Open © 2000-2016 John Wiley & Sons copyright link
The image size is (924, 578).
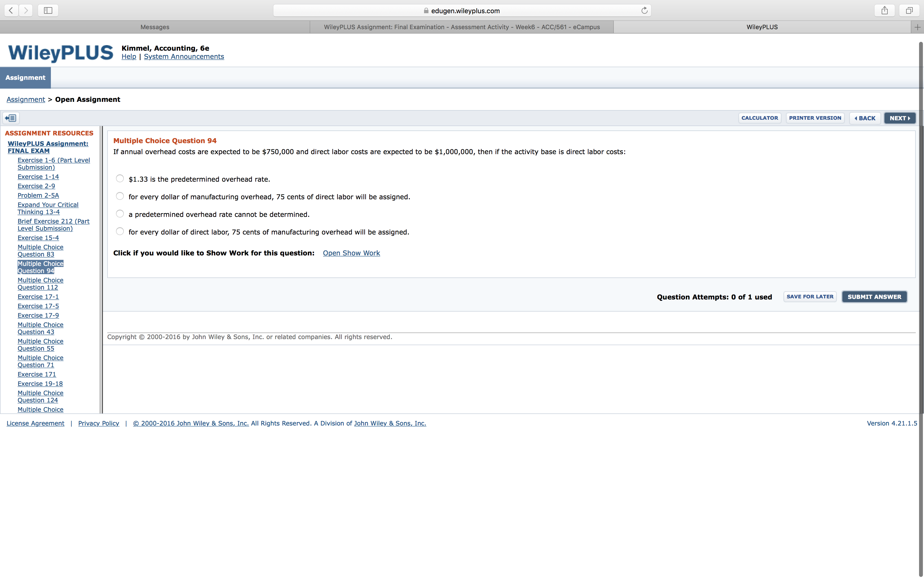(x=191, y=423)
